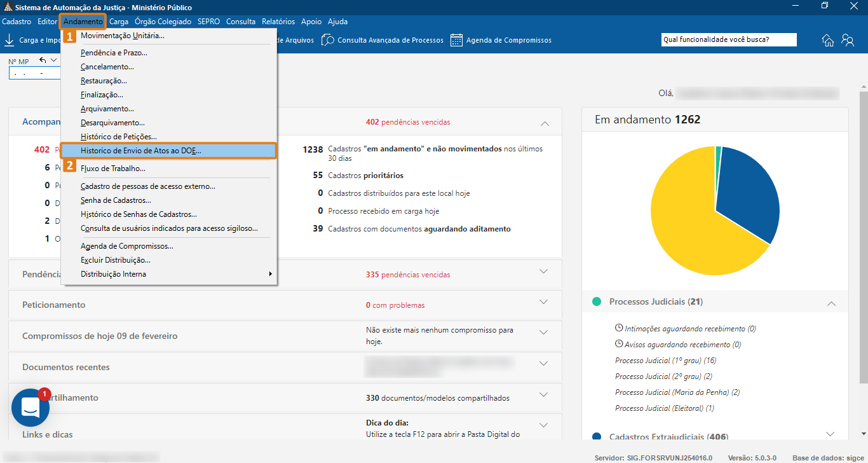Click inside the Qual funcionalidade você busca field
The image size is (868, 463).
pos(728,39)
